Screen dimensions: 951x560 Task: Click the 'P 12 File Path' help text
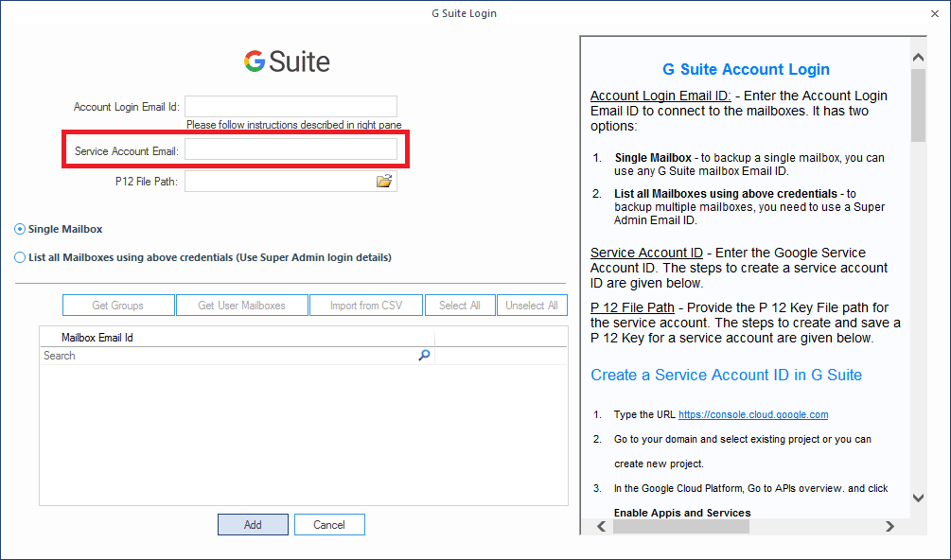click(633, 307)
